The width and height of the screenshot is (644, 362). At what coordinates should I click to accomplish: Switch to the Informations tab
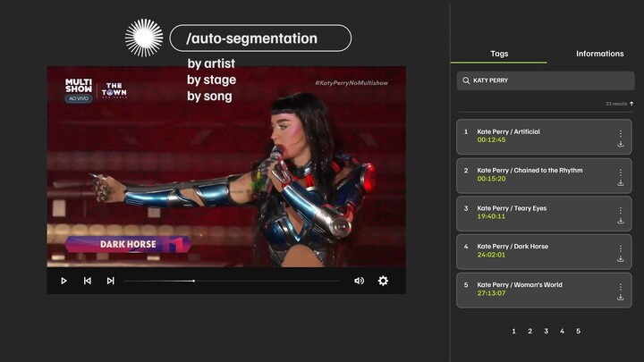[599, 54]
